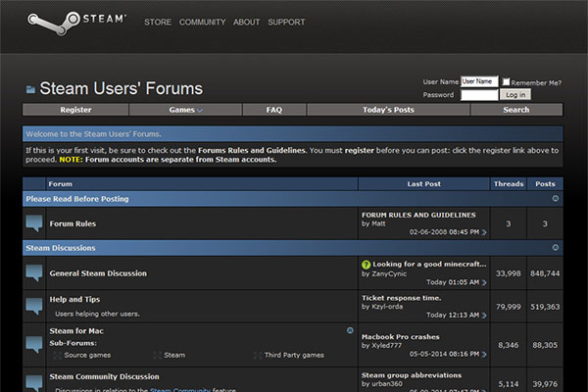
Task: Collapse the Please Read Before Posting section
Action: 556,198
